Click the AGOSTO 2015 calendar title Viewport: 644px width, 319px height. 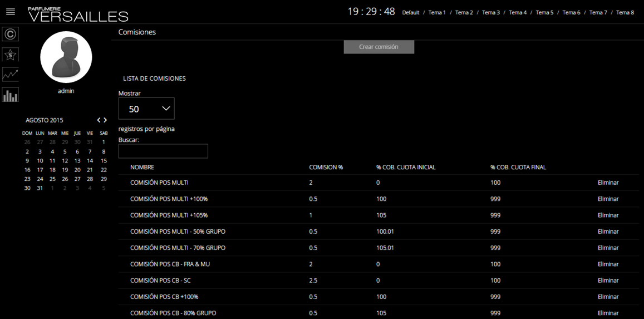click(x=45, y=120)
